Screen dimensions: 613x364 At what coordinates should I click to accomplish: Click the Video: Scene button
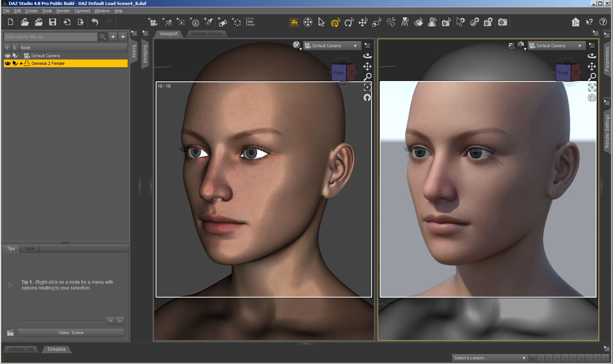point(71,333)
